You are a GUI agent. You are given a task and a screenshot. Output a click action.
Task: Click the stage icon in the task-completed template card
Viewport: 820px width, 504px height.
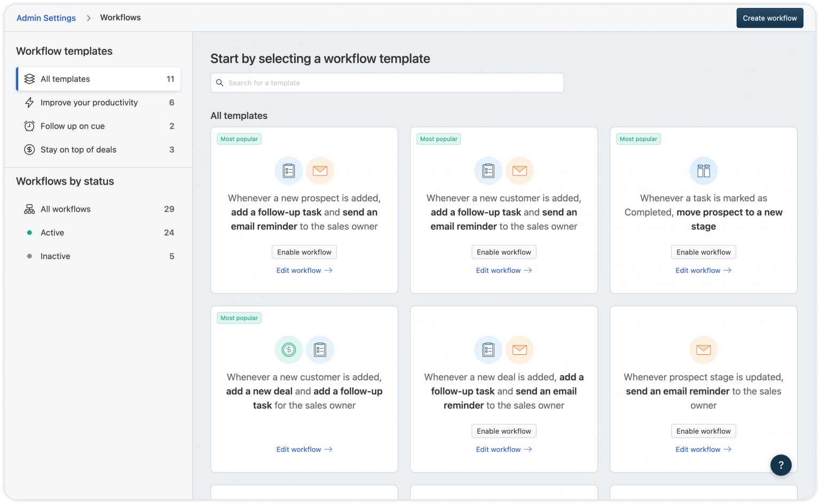coord(703,171)
